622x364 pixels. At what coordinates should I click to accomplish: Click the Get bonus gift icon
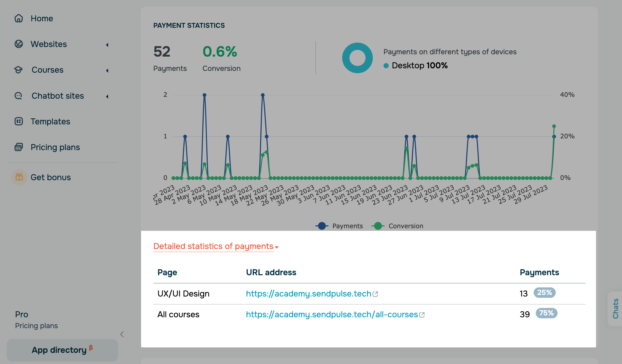click(x=19, y=177)
